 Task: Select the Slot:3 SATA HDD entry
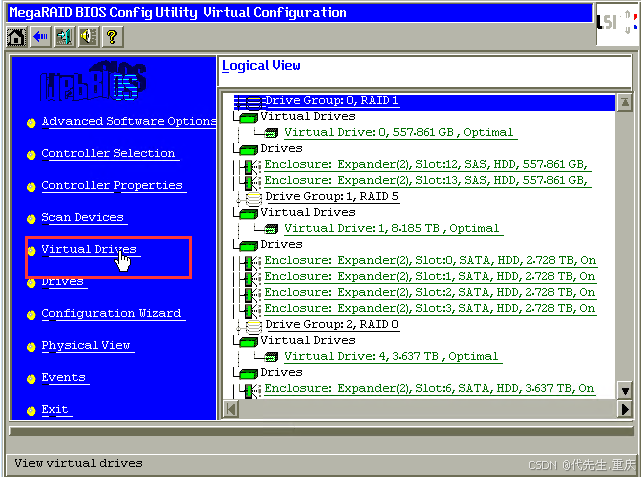[430, 308]
